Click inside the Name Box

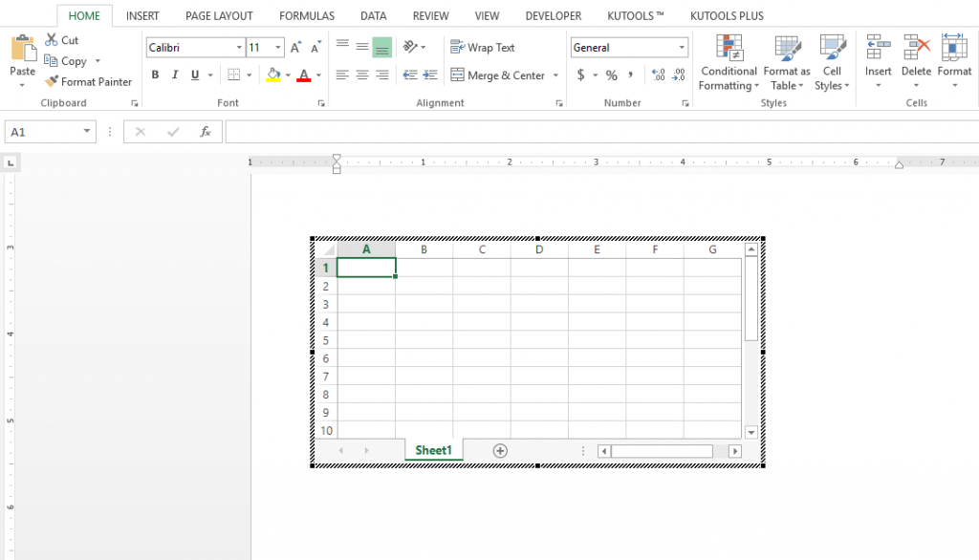[x=43, y=131]
